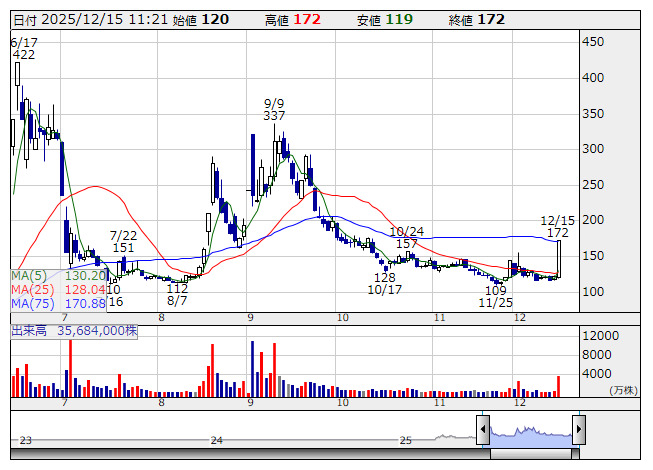Click the horizontal scrollbar thumb below navigator
This screenshot has height=470, width=653.
pos(531,453)
